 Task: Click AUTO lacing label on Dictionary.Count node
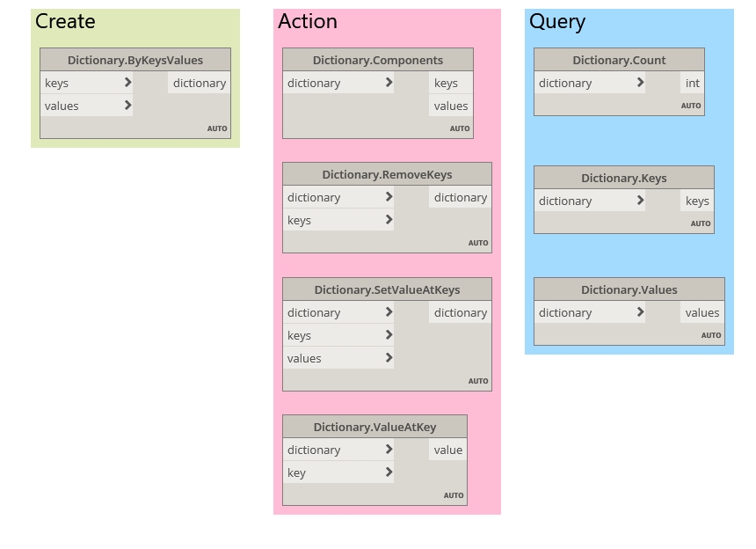click(x=691, y=106)
